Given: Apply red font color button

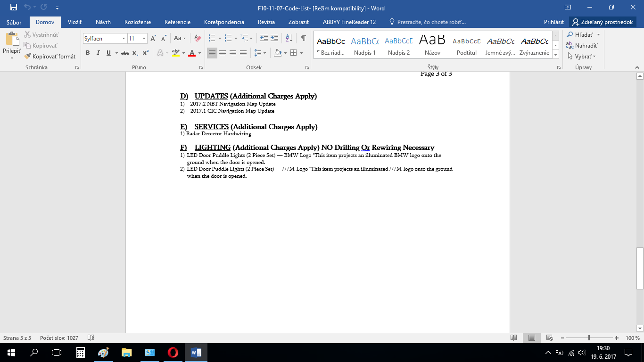Looking at the screenshot, I should [x=192, y=53].
